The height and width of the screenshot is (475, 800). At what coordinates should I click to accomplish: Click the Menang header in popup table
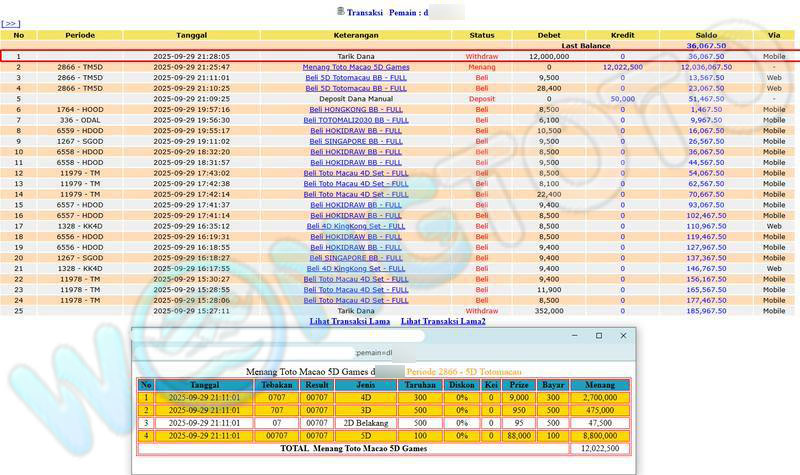tap(599, 385)
